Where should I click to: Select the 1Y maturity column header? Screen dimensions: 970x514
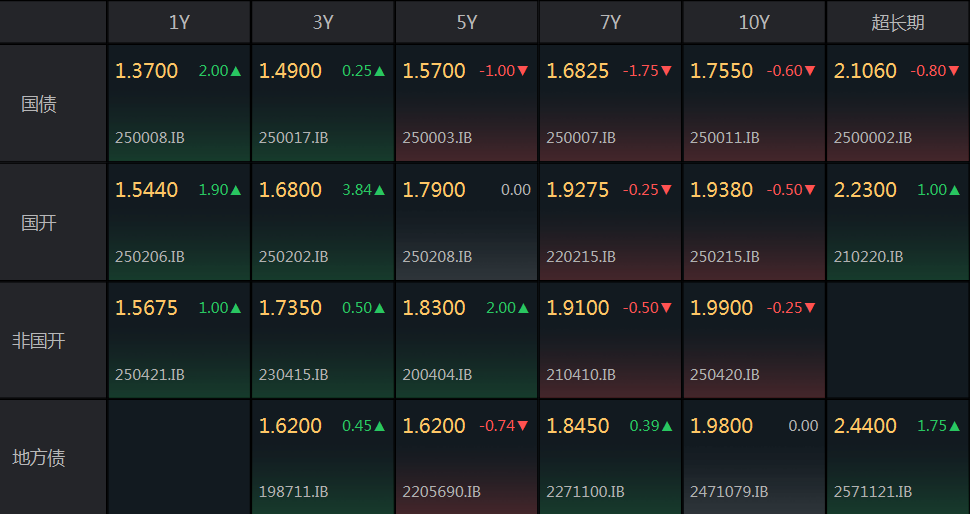point(179,22)
